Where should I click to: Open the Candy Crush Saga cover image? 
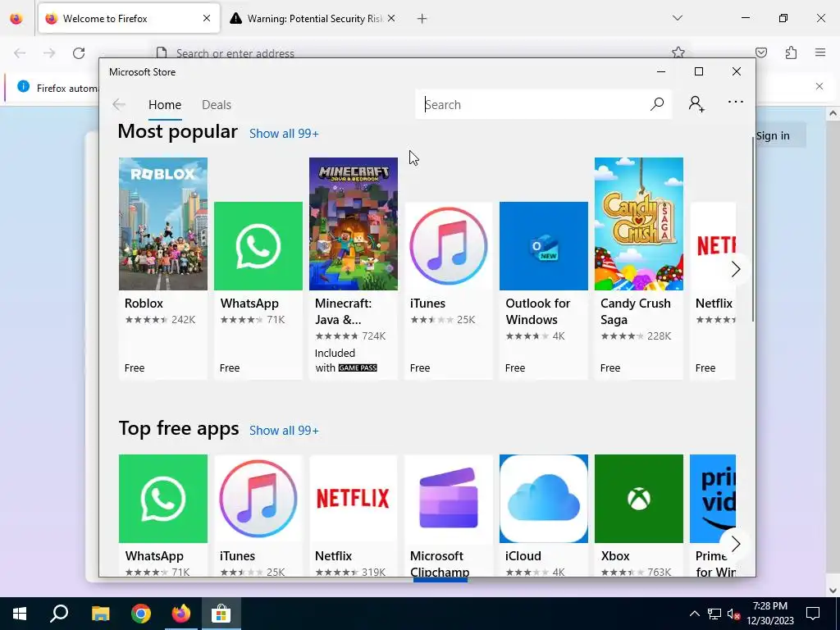[x=638, y=224]
